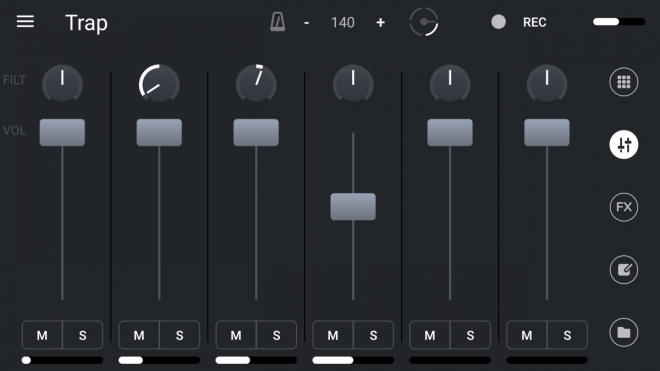This screenshot has width=660, height=371.
Task: Open the pads grid view
Action: click(624, 82)
